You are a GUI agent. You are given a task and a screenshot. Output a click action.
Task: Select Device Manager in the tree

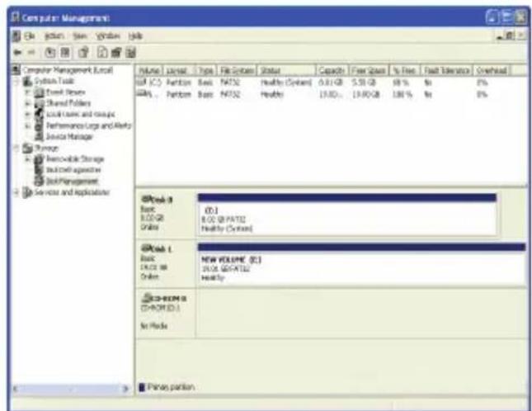[69, 136]
